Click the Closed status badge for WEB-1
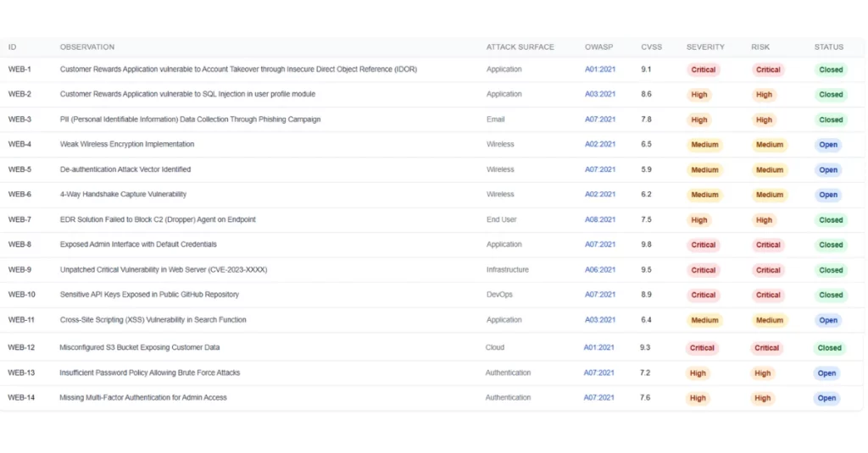The image size is (868, 453). pyautogui.click(x=831, y=69)
